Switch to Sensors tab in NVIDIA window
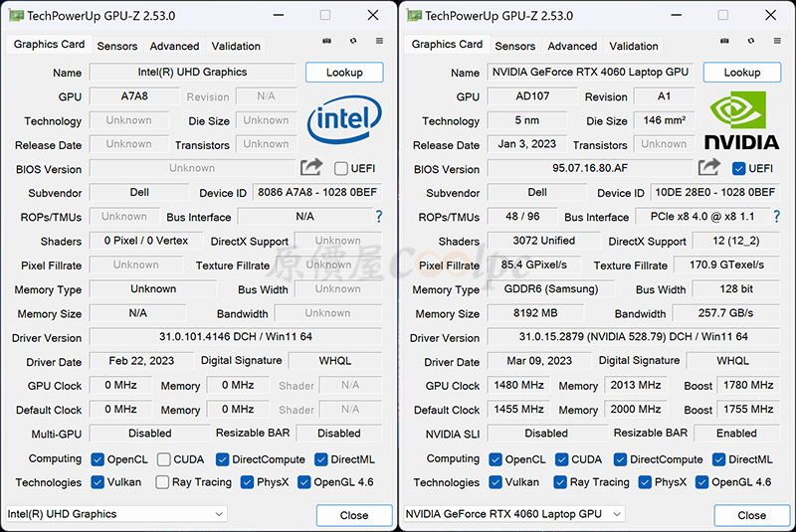This screenshot has width=796, height=532. (515, 46)
